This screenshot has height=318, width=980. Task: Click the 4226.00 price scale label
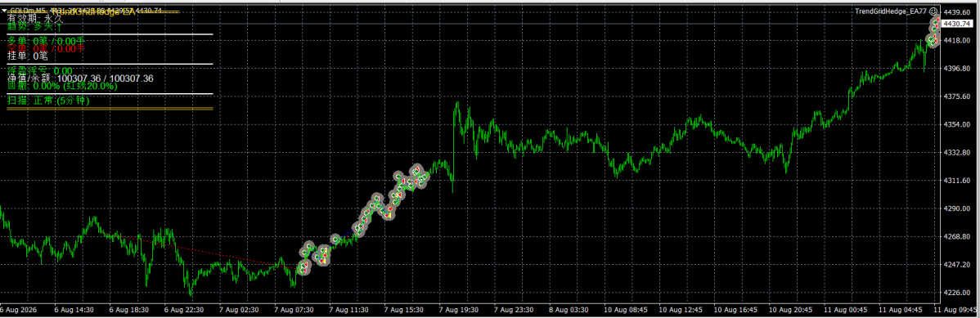coord(956,293)
